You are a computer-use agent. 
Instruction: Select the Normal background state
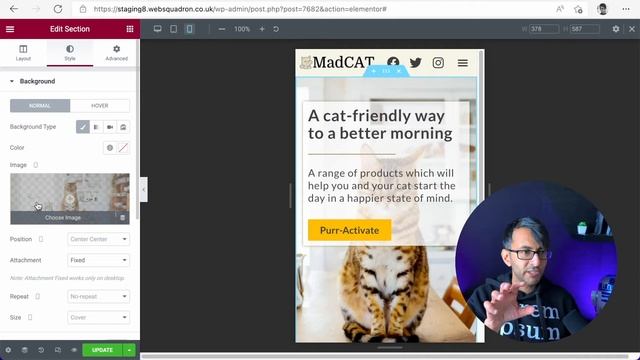(40, 106)
